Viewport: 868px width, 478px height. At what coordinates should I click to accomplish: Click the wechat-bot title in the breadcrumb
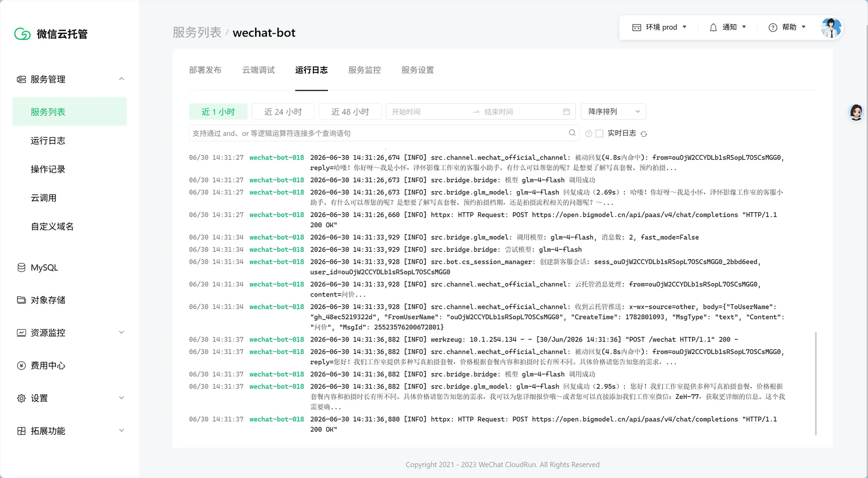point(264,32)
